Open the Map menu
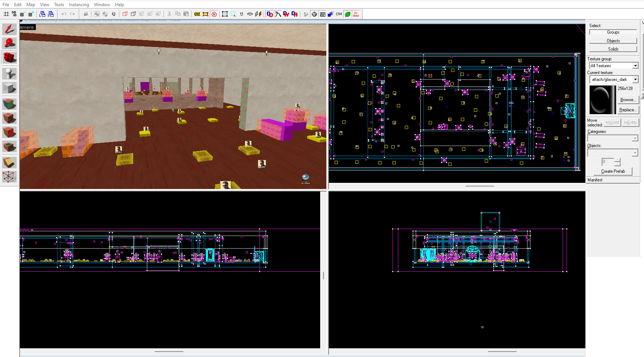 click(x=31, y=5)
